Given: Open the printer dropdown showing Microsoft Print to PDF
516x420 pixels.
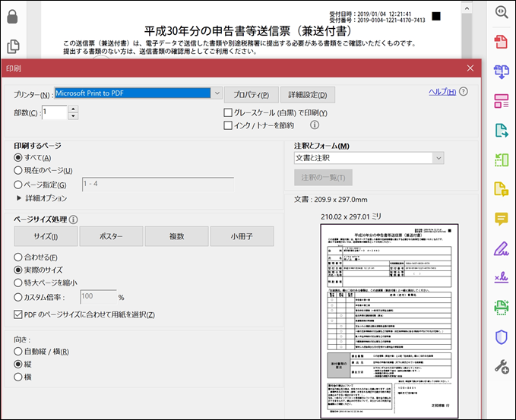Looking at the screenshot, I should (138, 93).
